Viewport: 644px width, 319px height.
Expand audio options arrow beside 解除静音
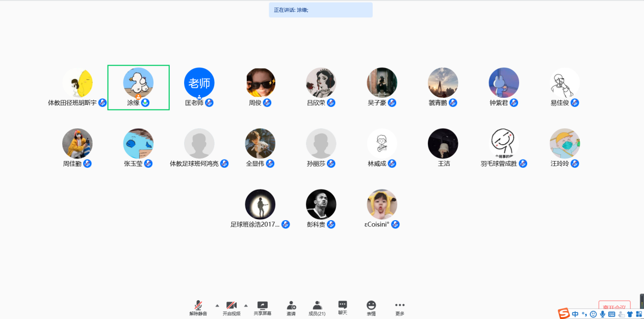click(x=217, y=306)
